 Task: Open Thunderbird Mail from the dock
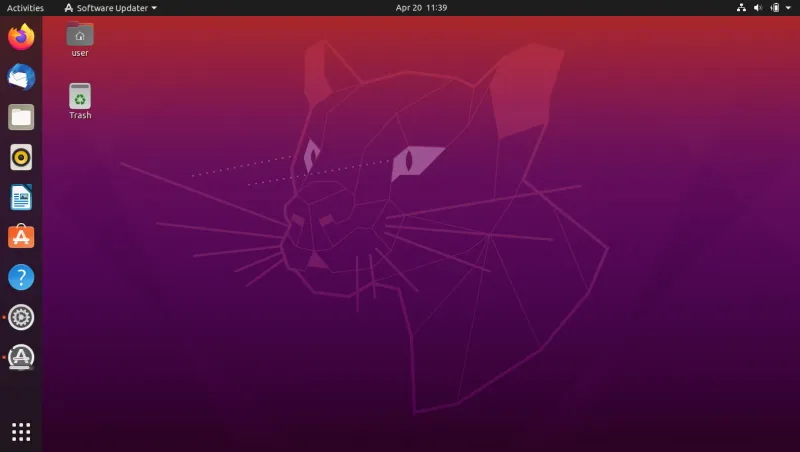point(21,77)
